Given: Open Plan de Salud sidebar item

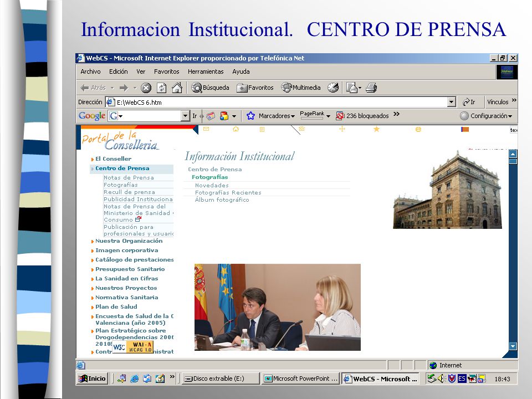Looking at the screenshot, I should [x=116, y=306].
